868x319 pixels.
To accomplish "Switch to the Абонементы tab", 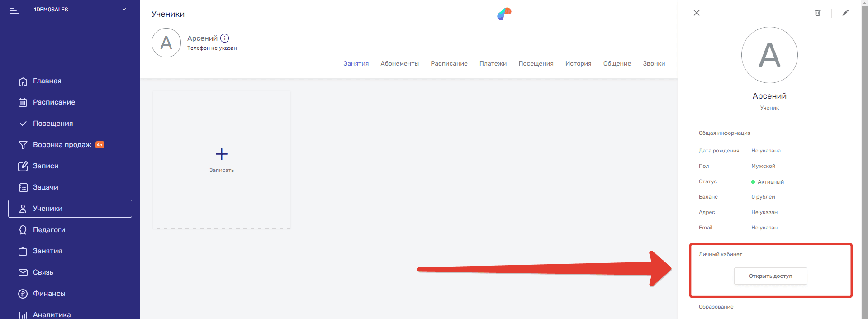I will (399, 63).
